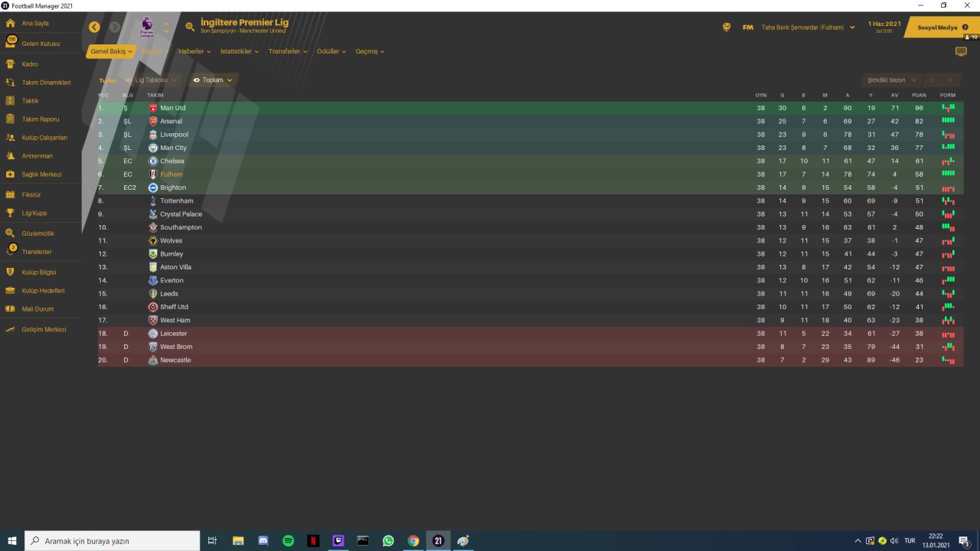
Task: Open manager Taha Berk Şenvardar dropdown
Action: (x=807, y=28)
